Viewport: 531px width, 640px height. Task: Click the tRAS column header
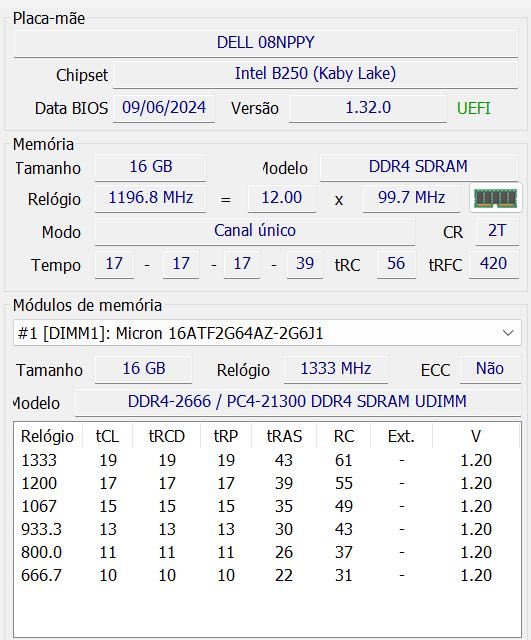(x=284, y=436)
